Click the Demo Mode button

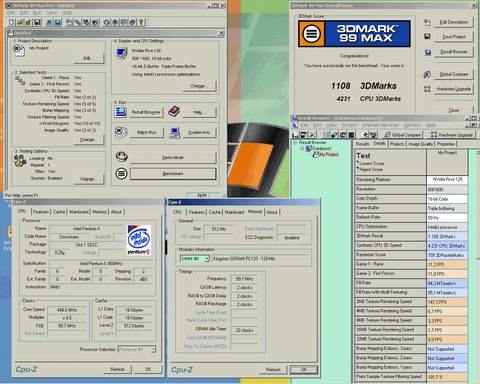tap(173, 157)
